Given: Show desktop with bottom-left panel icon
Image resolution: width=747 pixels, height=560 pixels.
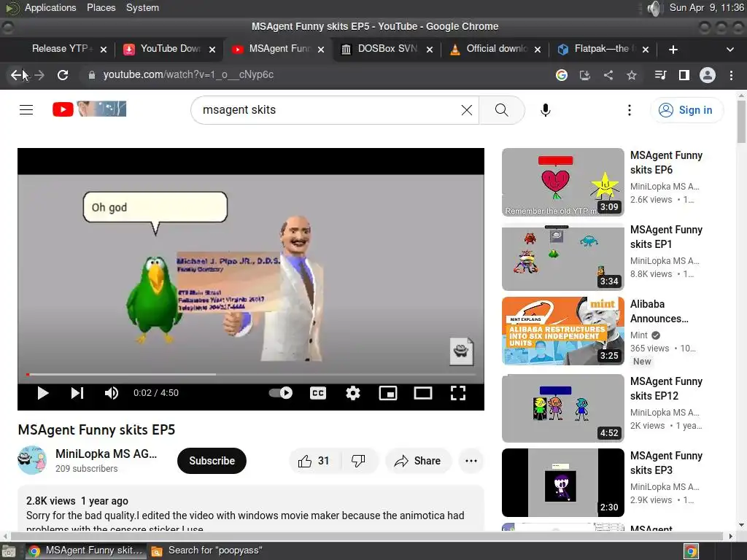Looking at the screenshot, I should pos(9,551).
